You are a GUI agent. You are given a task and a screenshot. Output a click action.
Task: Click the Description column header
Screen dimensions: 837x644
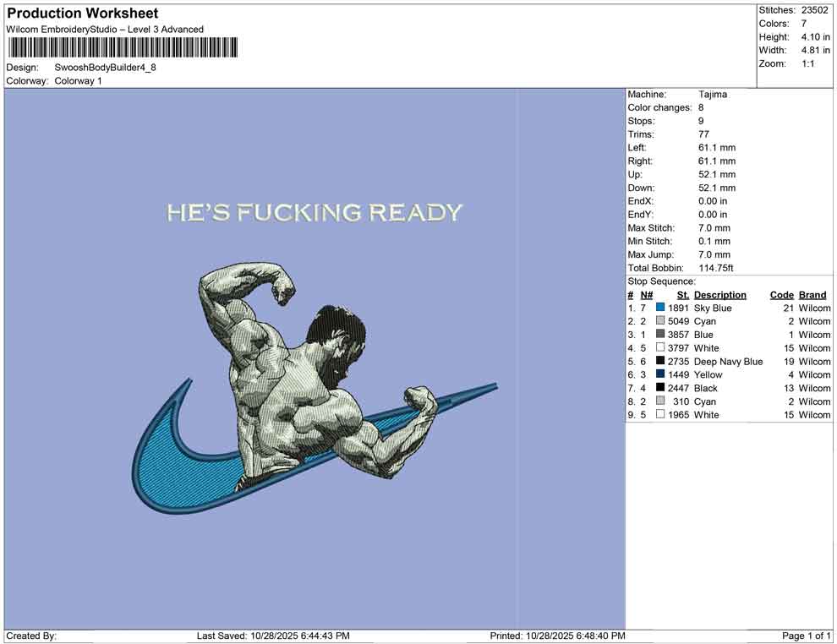pyautogui.click(x=720, y=294)
